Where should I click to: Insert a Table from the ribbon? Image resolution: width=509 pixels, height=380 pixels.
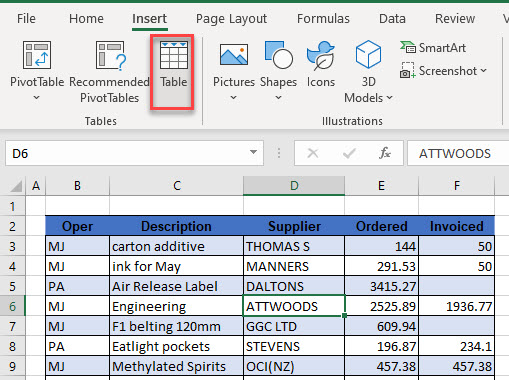[x=173, y=72]
